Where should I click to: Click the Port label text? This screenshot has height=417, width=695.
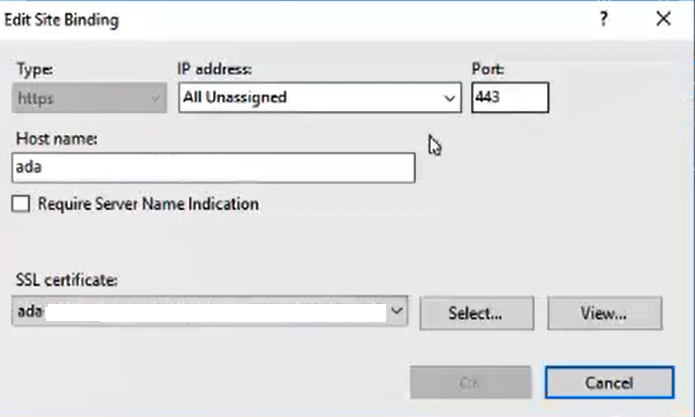(487, 69)
